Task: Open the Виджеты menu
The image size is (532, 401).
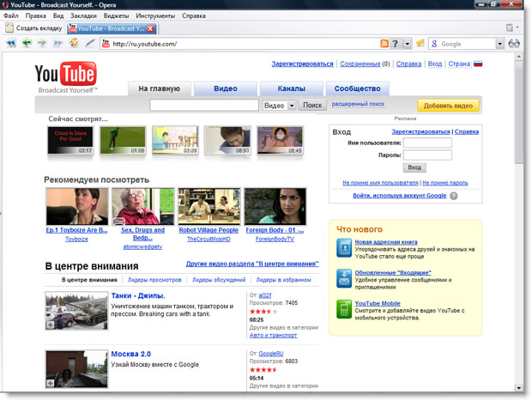Action: tap(116, 15)
